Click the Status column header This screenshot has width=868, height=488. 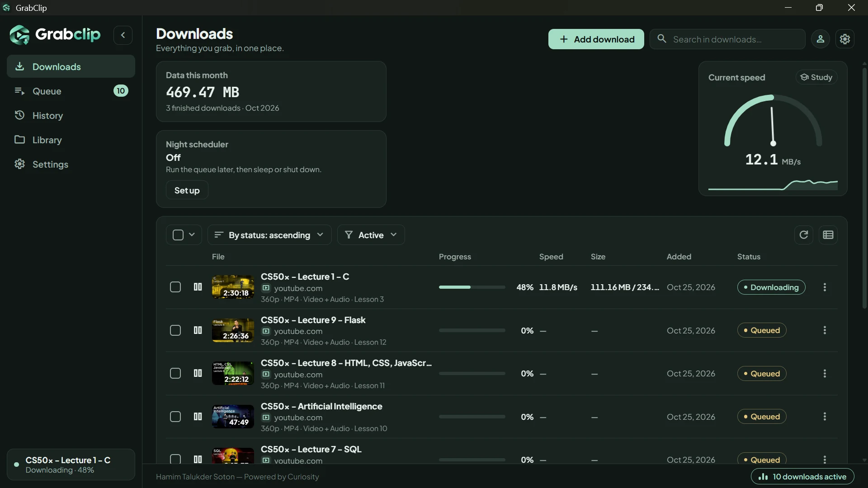(x=749, y=257)
